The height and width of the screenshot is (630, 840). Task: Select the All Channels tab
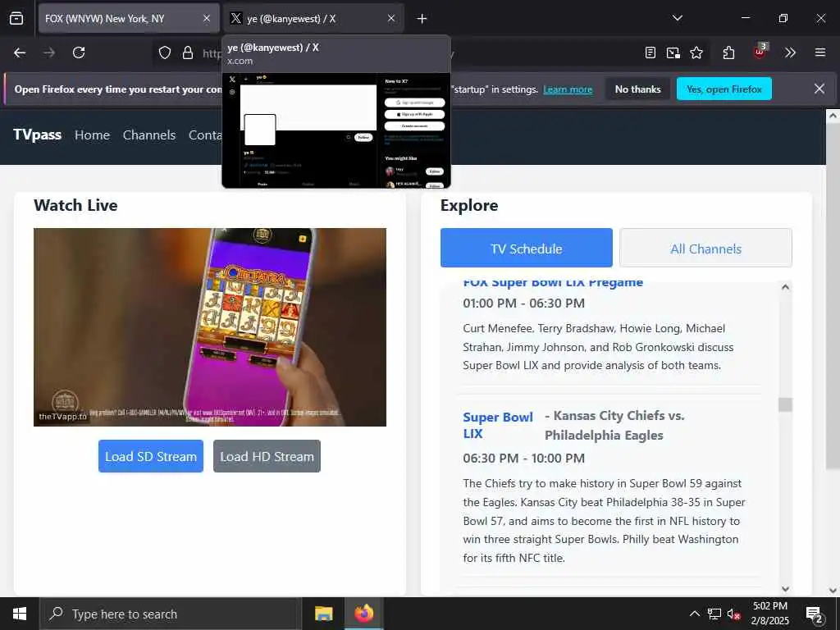[x=705, y=248]
